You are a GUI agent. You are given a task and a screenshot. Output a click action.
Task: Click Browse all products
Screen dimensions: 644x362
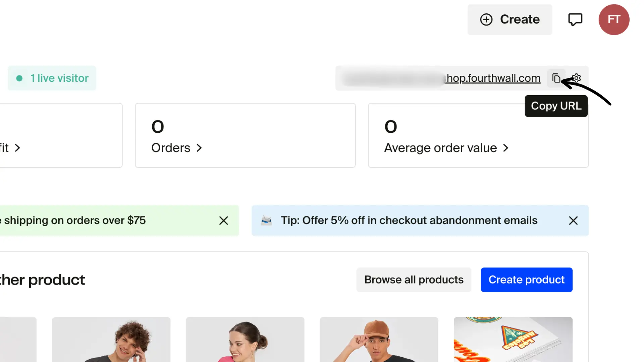pyautogui.click(x=414, y=280)
